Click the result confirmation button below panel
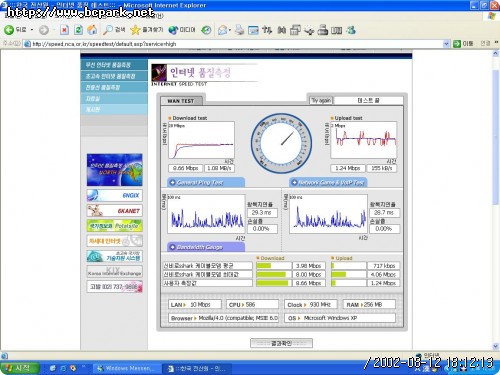This screenshot has width=500, height=375. (281, 343)
